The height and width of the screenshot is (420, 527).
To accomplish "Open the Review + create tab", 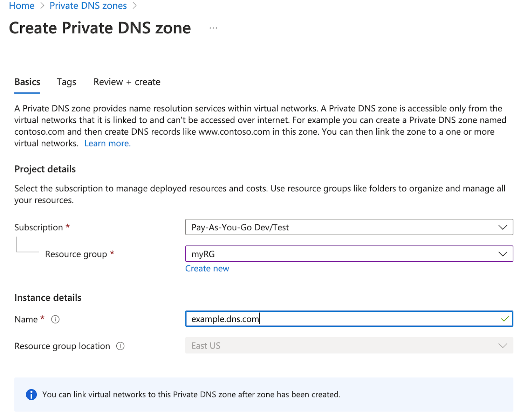I will (x=126, y=82).
